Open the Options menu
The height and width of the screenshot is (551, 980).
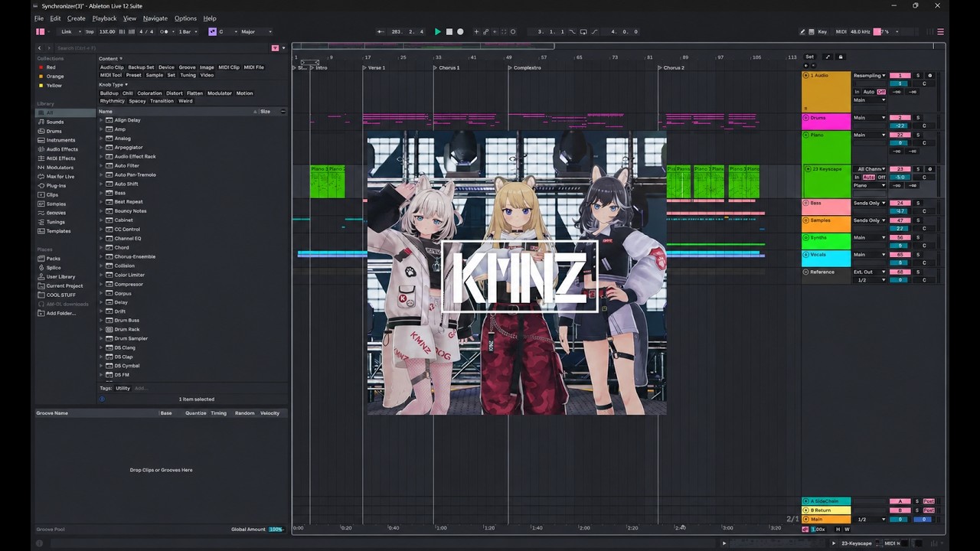click(x=185, y=18)
